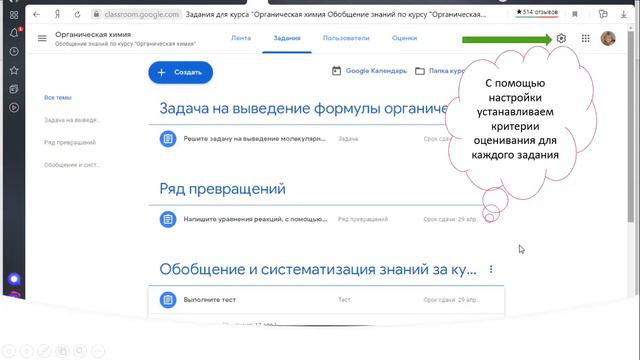Open browser notifications bell
The image size is (640, 360).
click(14, 33)
